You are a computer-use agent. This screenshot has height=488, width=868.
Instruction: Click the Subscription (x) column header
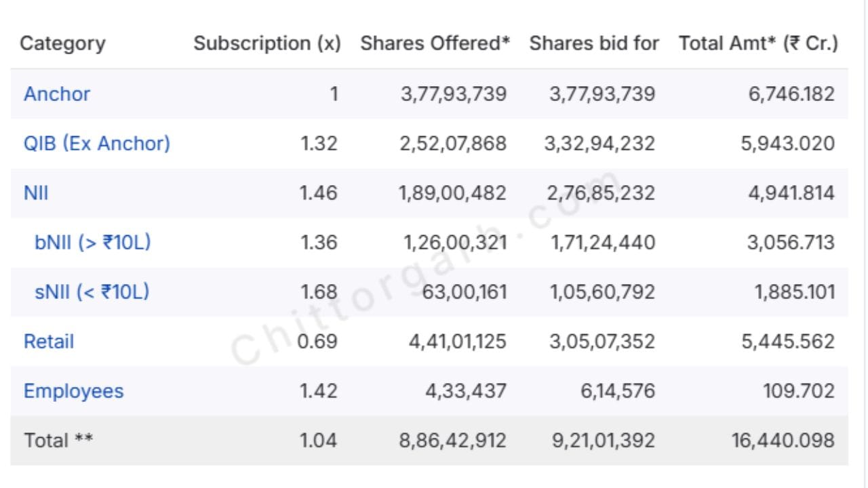click(x=267, y=44)
